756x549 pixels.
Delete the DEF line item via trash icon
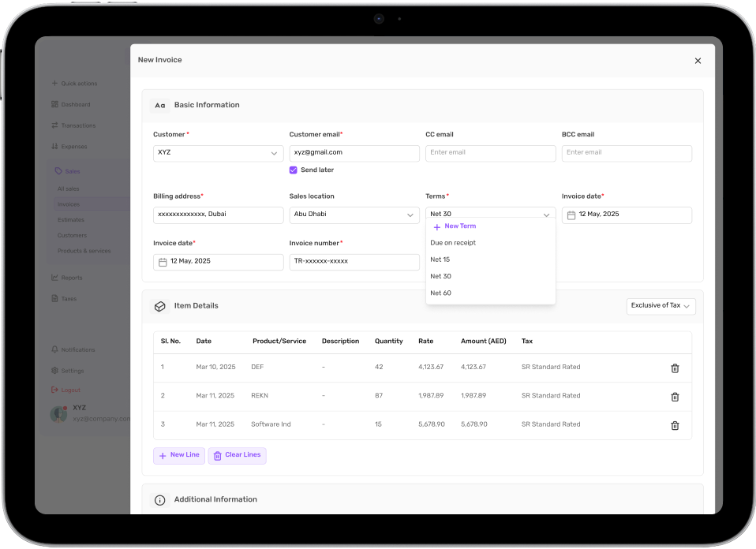pos(675,368)
